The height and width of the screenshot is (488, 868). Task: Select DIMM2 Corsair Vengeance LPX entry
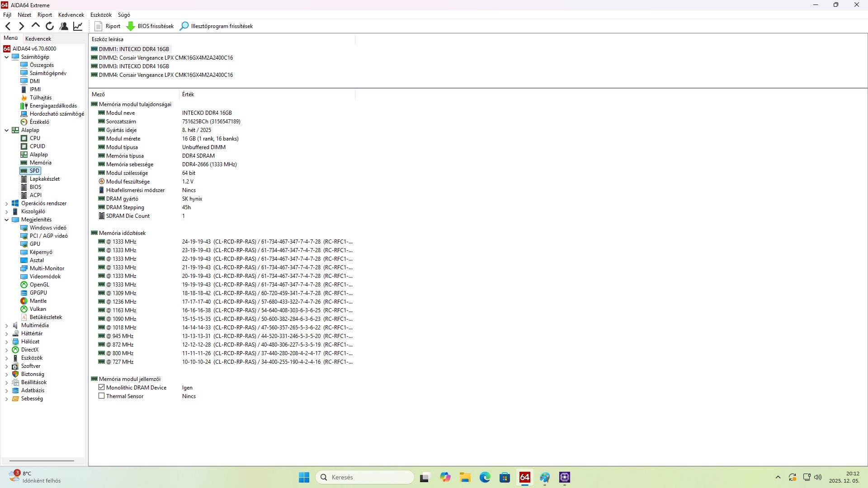tap(165, 58)
